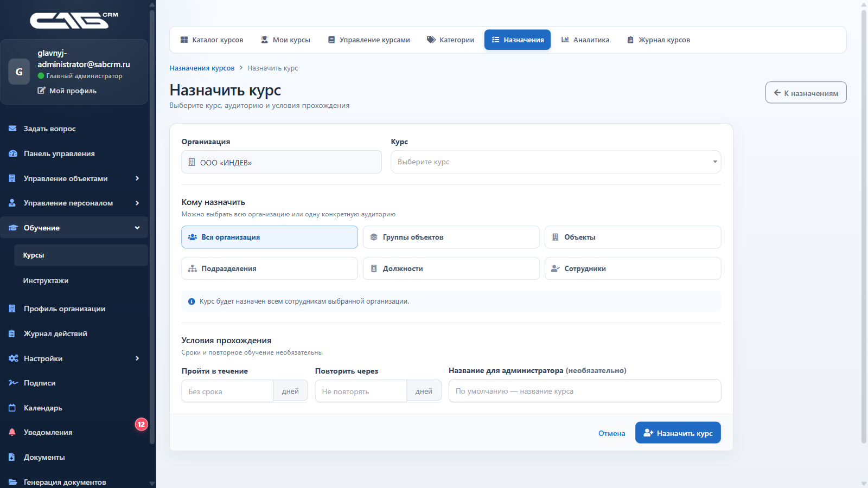Select the Вся организация audience option

click(x=270, y=237)
